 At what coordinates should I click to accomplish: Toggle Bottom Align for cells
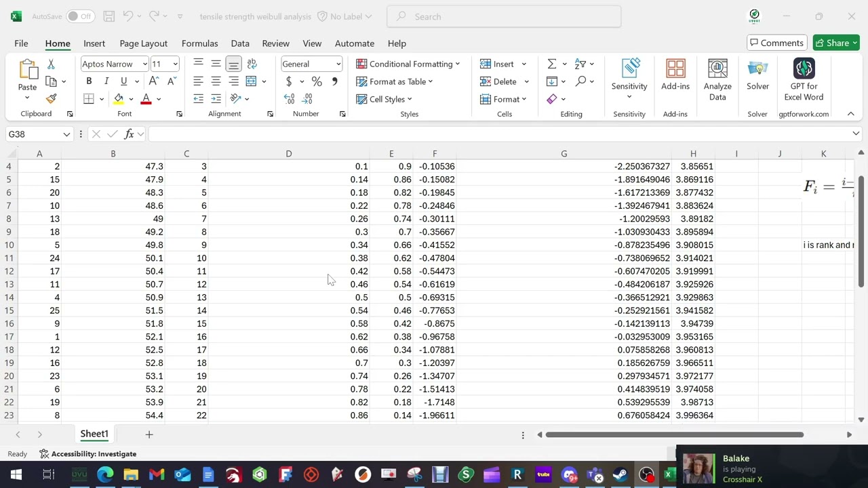coord(233,64)
